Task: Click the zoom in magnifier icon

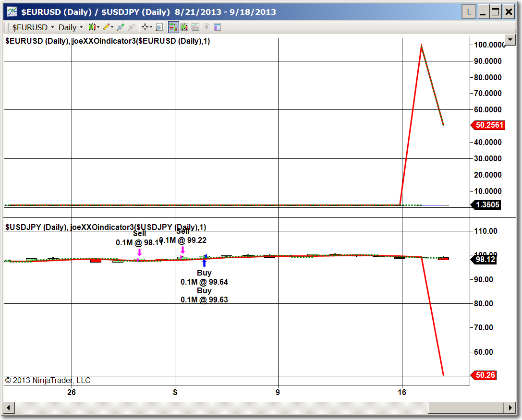Action: click(121, 27)
